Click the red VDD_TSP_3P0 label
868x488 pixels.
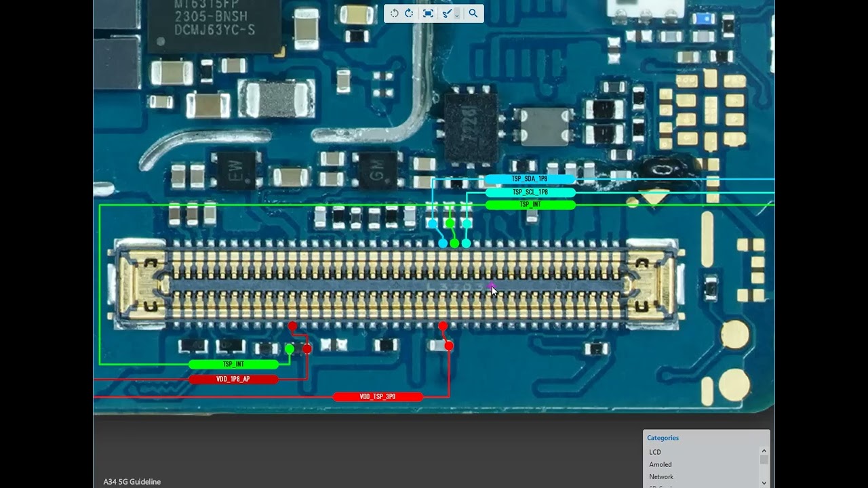378,396
